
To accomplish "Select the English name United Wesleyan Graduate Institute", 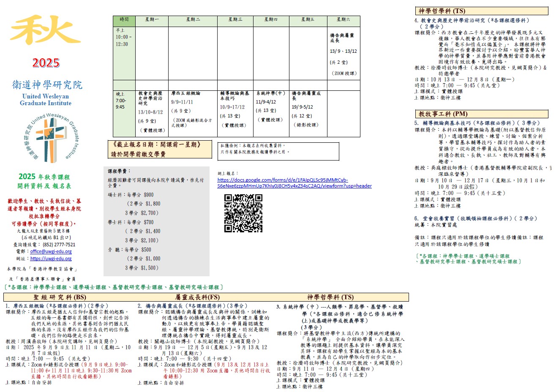I will click(x=46, y=100).
